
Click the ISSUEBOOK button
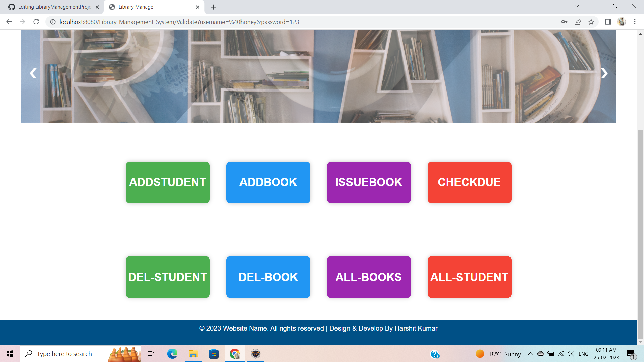(369, 182)
